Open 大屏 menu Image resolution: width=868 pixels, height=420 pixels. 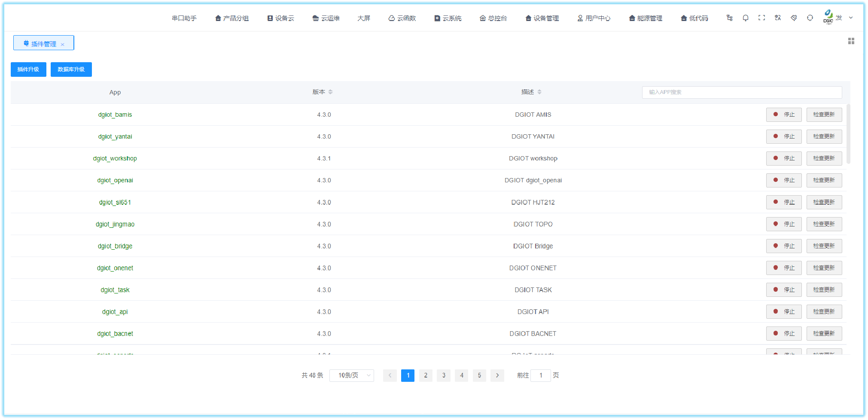(x=364, y=18)
